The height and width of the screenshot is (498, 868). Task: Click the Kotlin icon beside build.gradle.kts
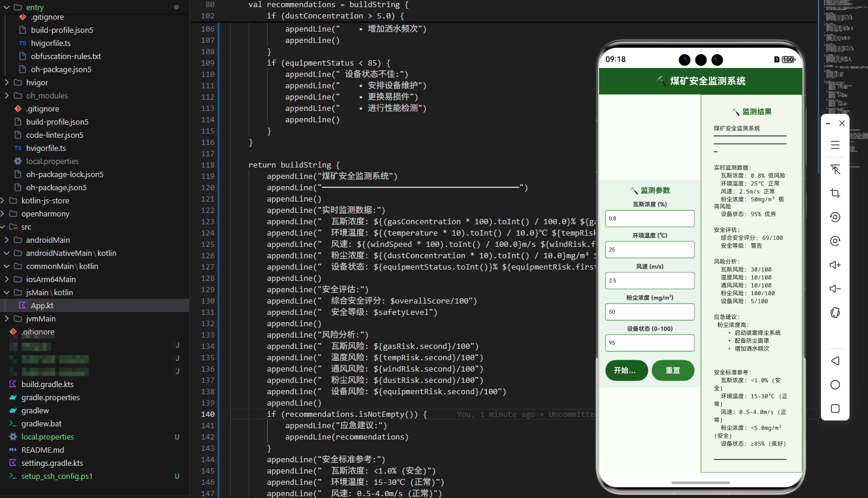tap(13, 384)
